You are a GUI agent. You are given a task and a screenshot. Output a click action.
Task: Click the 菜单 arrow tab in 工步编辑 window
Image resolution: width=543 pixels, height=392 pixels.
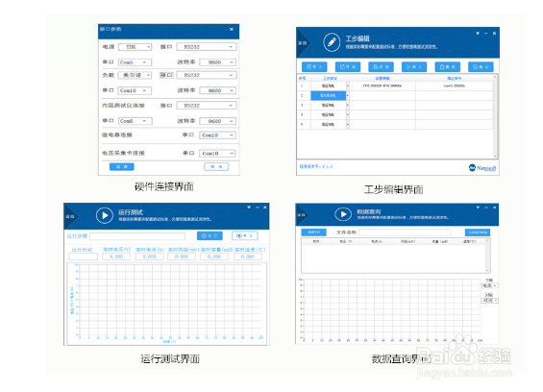304,43
